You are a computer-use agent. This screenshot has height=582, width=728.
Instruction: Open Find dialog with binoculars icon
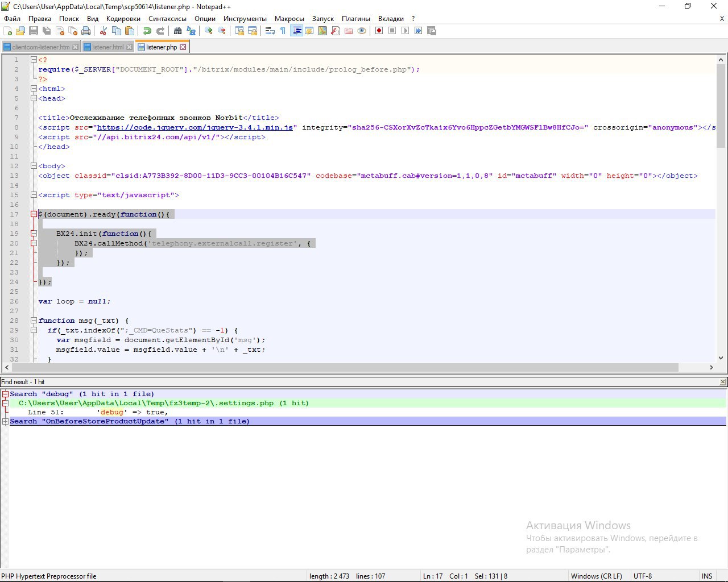178,31
